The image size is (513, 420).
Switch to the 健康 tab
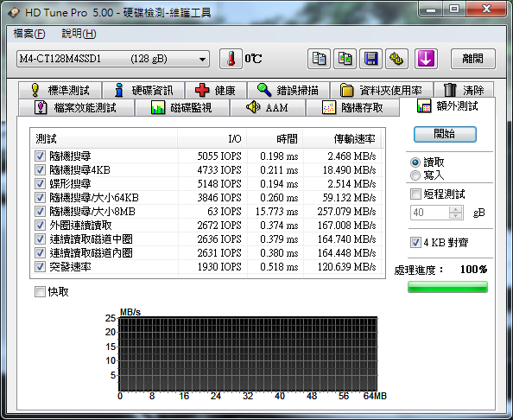(x=216, y=90)
